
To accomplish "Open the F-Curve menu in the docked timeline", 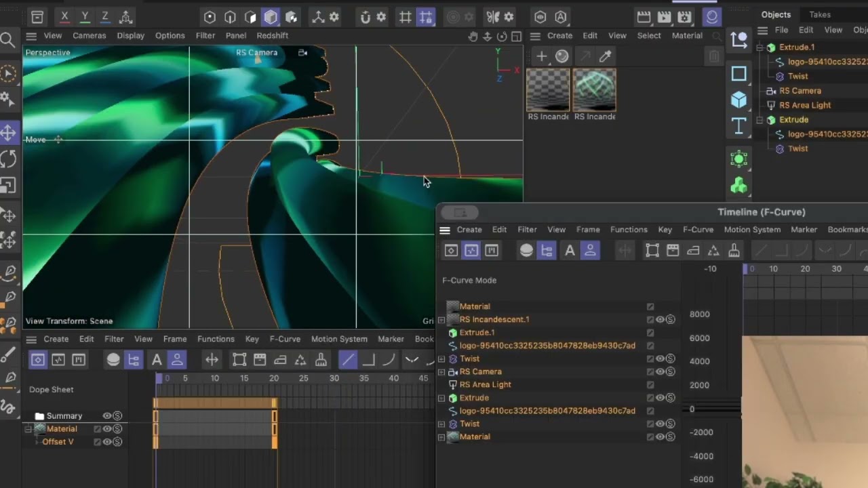I will point(285,339).
